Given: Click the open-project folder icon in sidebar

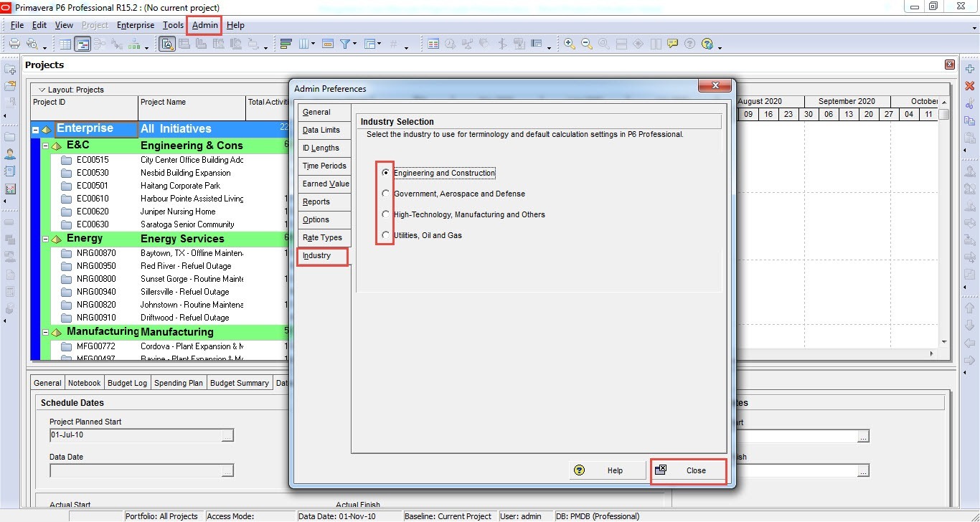Looking at the screenshot, I should (x=10, y=87).
